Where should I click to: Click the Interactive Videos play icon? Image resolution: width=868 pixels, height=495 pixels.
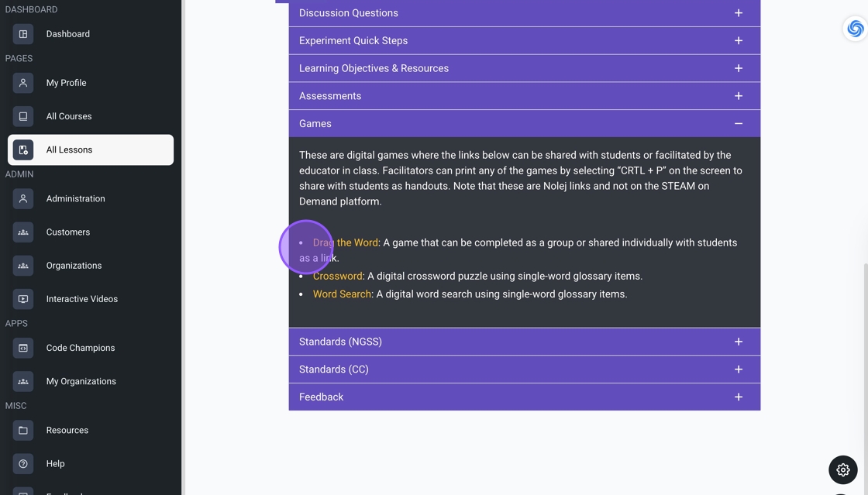tap(23, 299)
